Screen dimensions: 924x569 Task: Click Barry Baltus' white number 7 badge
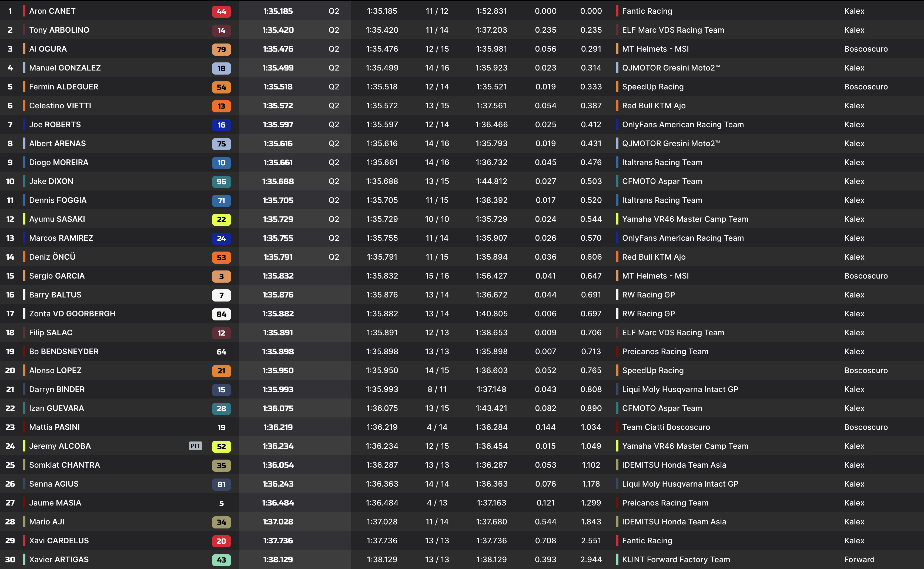[x=221, y=295]
